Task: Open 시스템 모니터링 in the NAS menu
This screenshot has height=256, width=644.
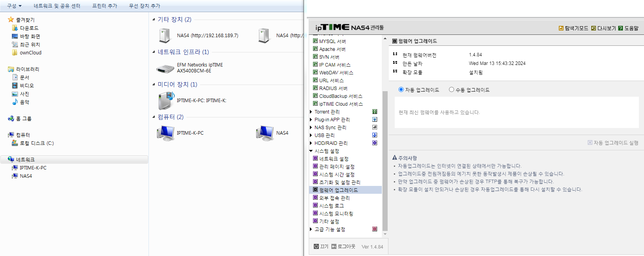Action: (336, 214)
